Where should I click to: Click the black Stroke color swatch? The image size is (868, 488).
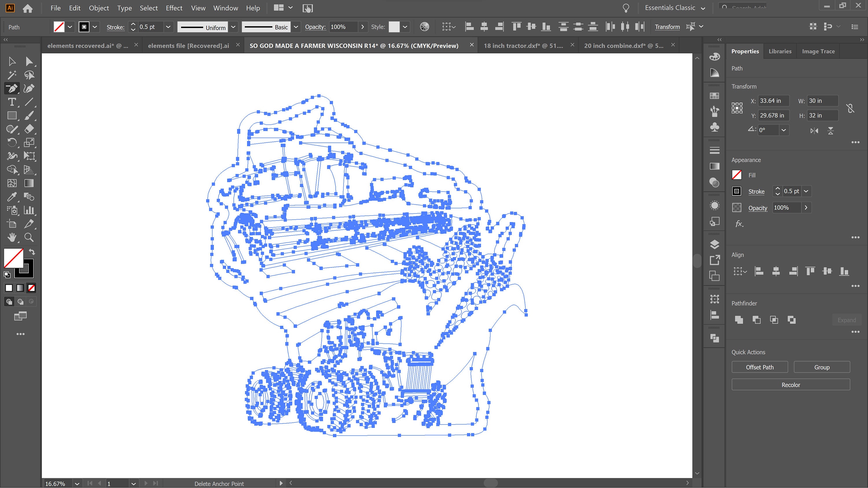click(x=737, y=191)
